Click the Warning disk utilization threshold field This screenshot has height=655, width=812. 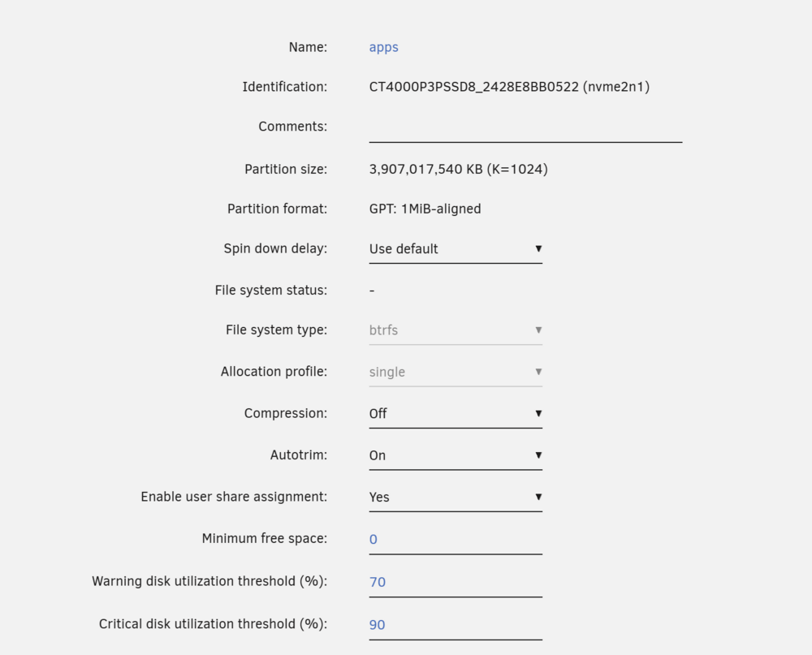456,583
